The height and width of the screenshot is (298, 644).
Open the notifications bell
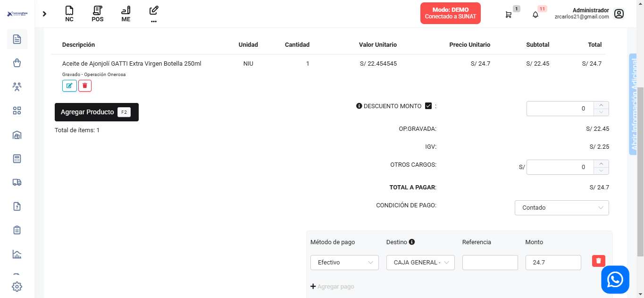pyautogui.click(x=535, y=15)
